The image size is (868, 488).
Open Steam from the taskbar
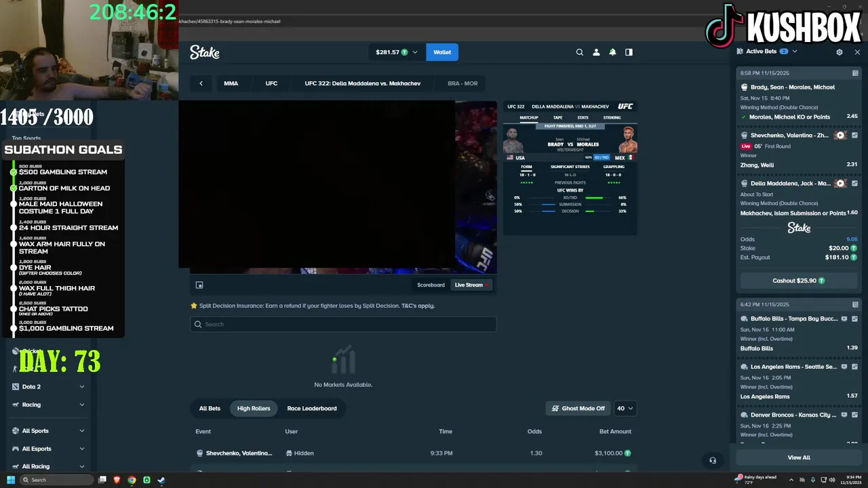pos(161,480)
